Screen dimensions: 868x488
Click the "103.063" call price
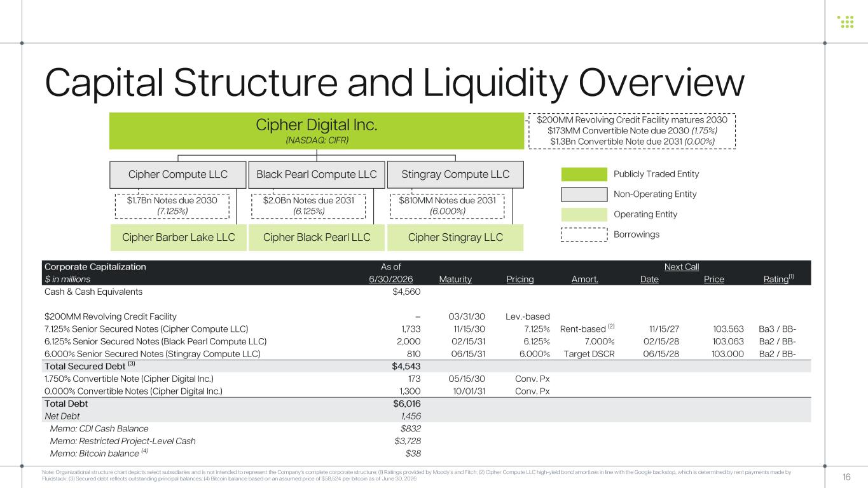[727, 341]
